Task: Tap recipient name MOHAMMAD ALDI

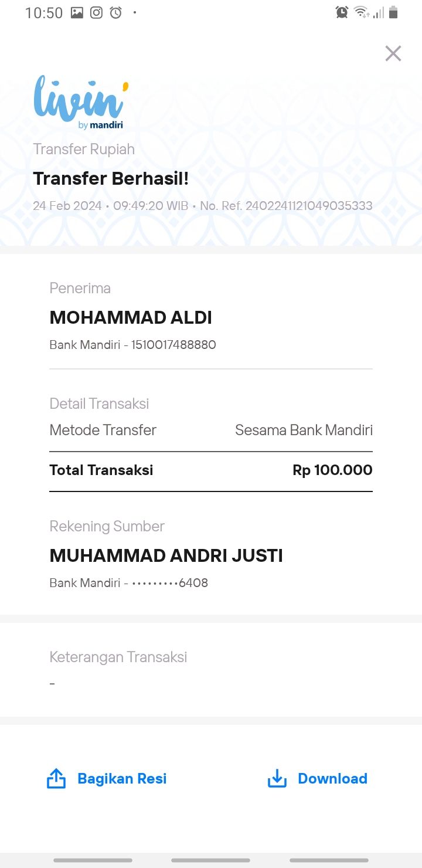Action: click(131, 317)
